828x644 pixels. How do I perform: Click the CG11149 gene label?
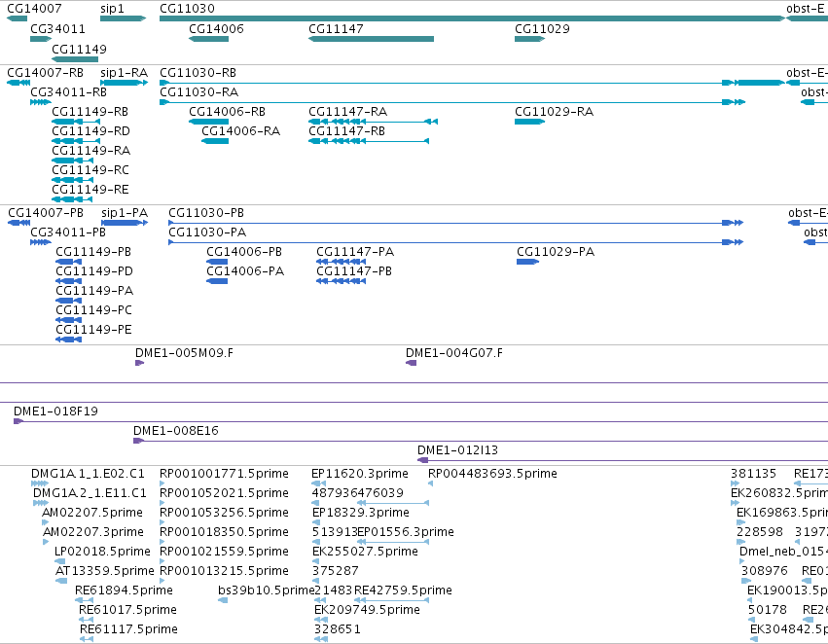(79, 50)
